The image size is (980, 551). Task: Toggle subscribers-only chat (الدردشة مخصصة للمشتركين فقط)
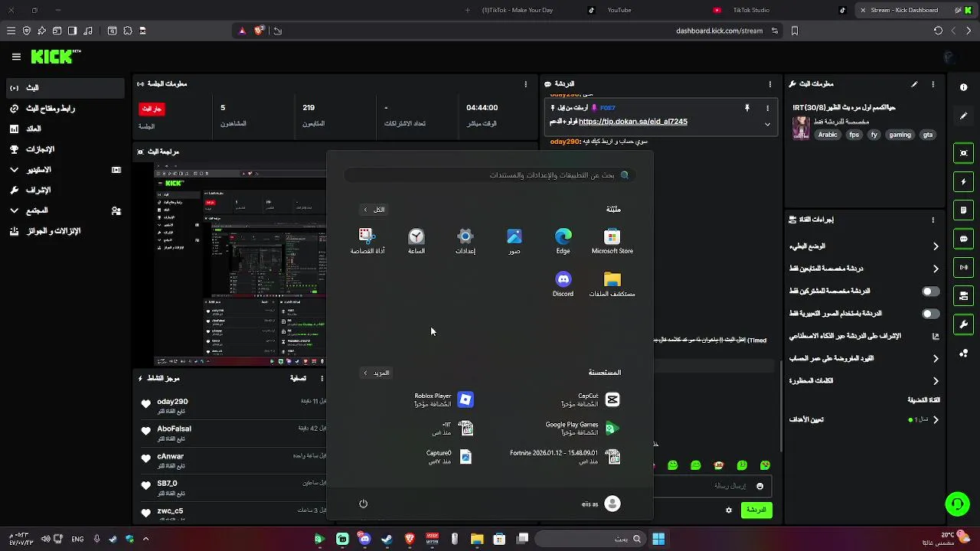(930, 292)
